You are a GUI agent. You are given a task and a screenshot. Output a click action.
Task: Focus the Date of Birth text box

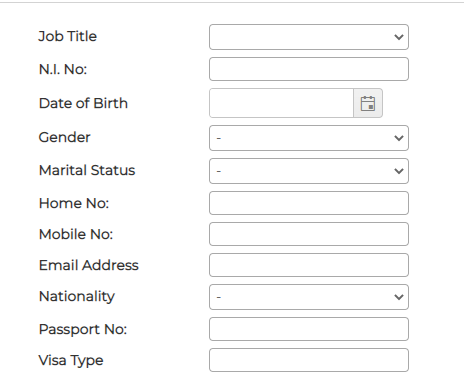[281, 103]
